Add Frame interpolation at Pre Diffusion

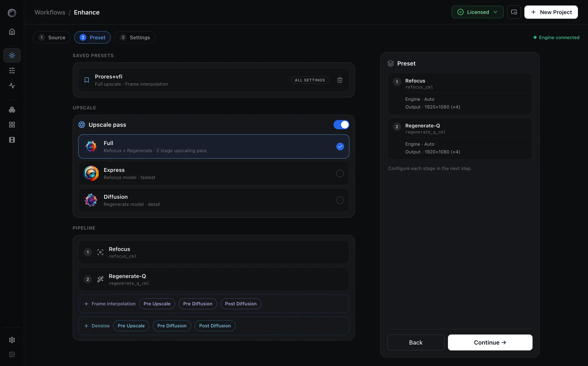[x=198, y=304]
